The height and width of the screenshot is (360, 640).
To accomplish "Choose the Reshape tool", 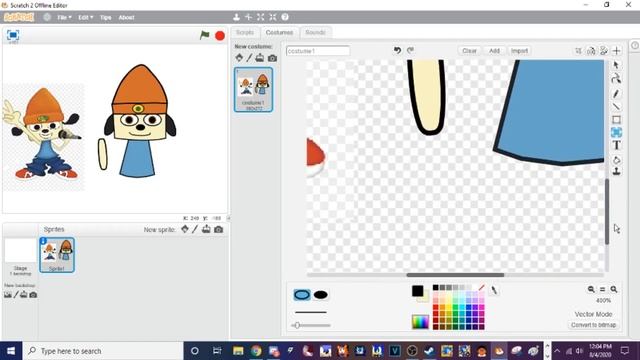I will click(x=616, y=79).
